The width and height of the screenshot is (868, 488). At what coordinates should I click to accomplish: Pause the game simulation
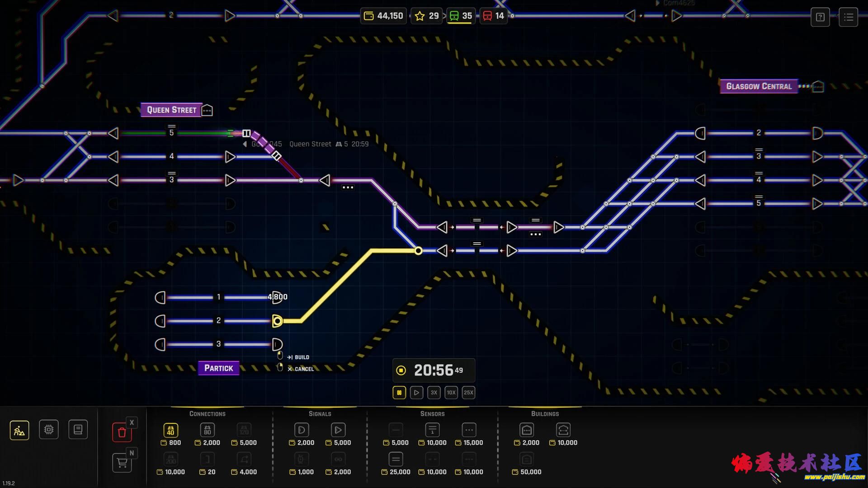[399, 393]
